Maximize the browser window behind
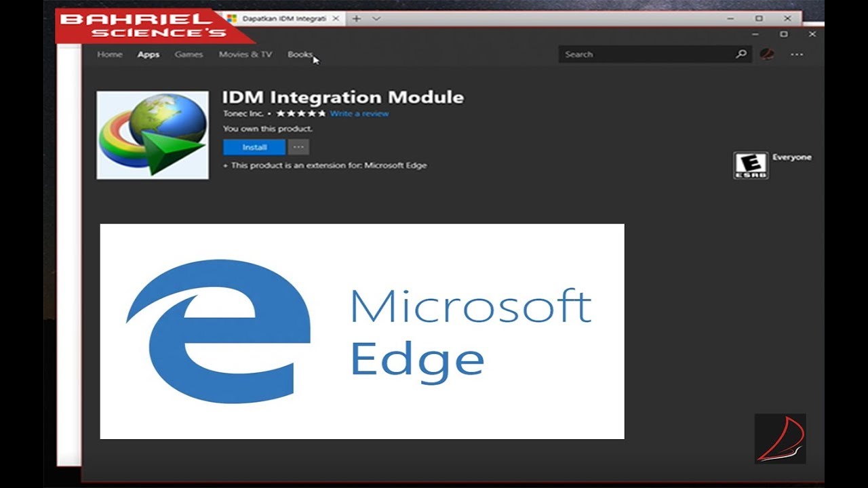Screen dimensions: 868x488 coord(759,18)
